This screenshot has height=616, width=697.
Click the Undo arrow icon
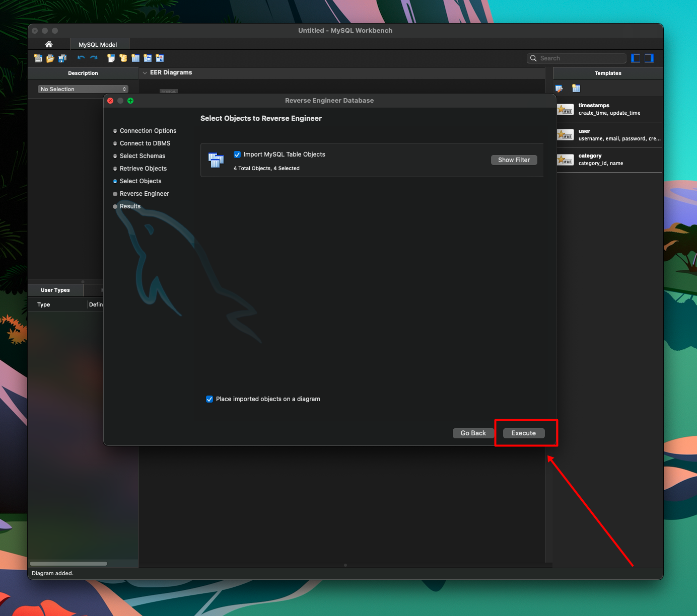pos(81,58)
